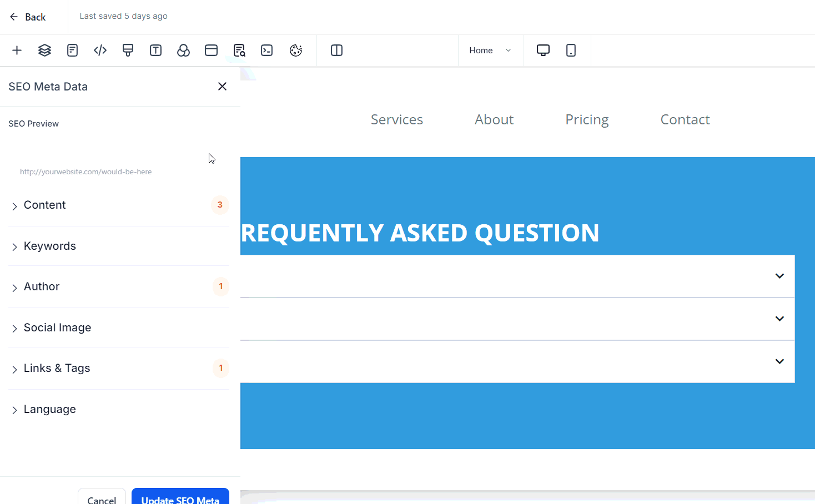The image size is (815, 504).
Task: Expand the Social Image section
Action: (x=57, y=327)
